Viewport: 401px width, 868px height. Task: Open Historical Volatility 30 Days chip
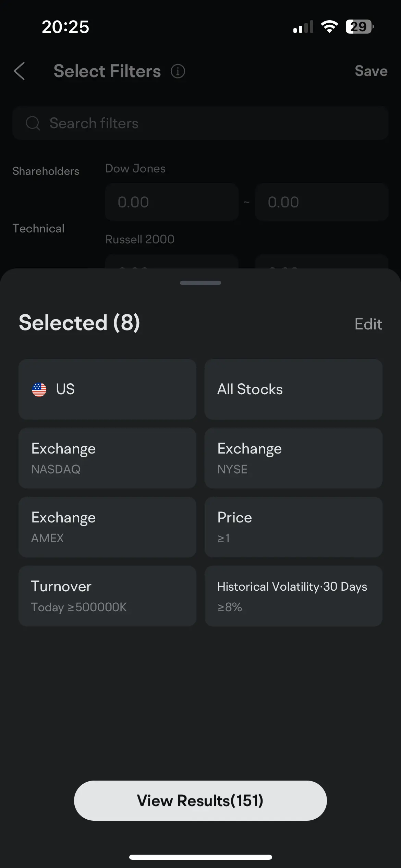[x=293, y=596]
